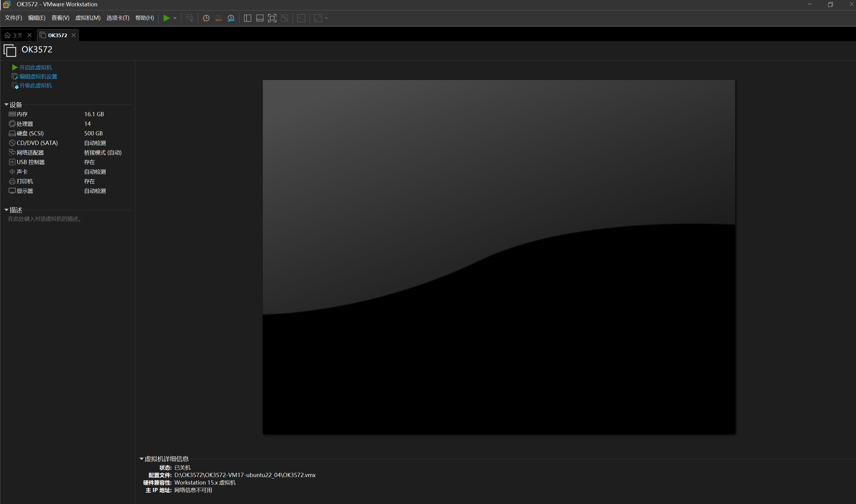The width and height of the screenshot is (856, 504).
Task: Toggle the thumbnail bar view icon
Action: tap(260, 18)
